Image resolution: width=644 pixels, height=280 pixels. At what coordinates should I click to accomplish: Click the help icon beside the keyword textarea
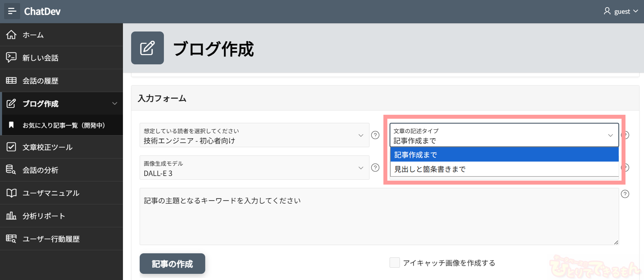(x=625, y=194)
